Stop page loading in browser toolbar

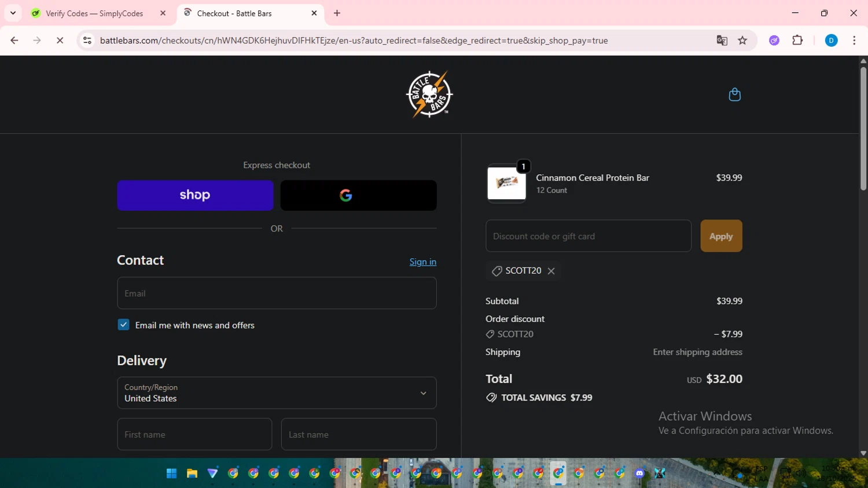(60, 41)
